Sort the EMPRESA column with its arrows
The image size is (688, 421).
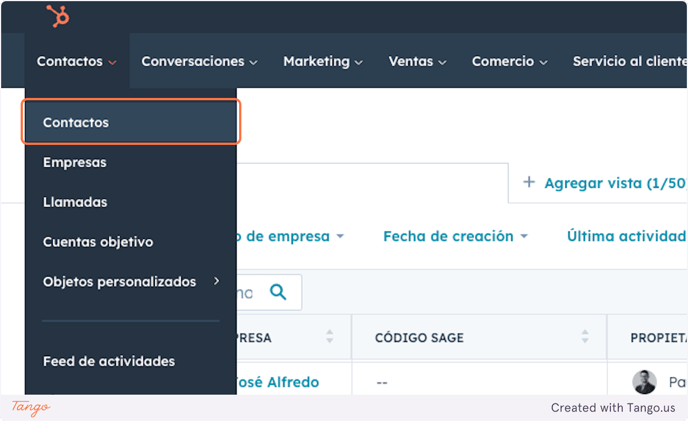click(330, 336)
